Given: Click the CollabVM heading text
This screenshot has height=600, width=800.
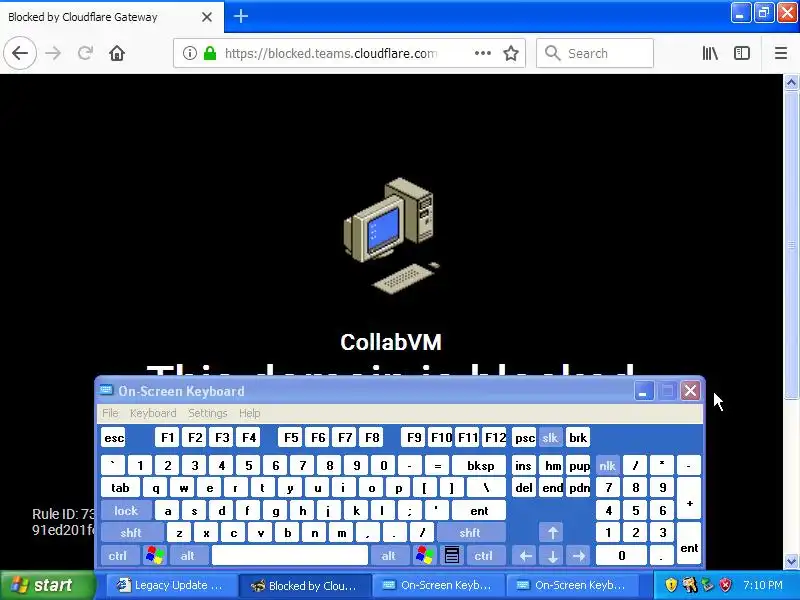Looking at the screenshot, I should (391, 342).
